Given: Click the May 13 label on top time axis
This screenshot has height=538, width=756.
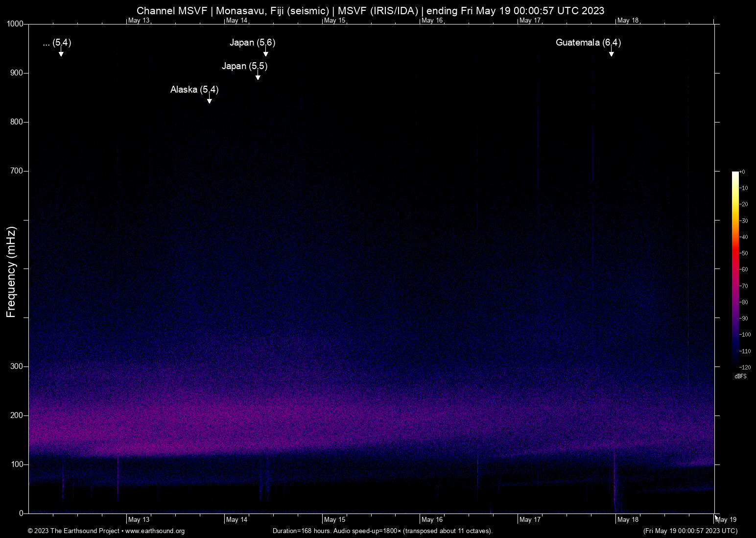Looking at the screenshot, I should (x=139, y=21).
